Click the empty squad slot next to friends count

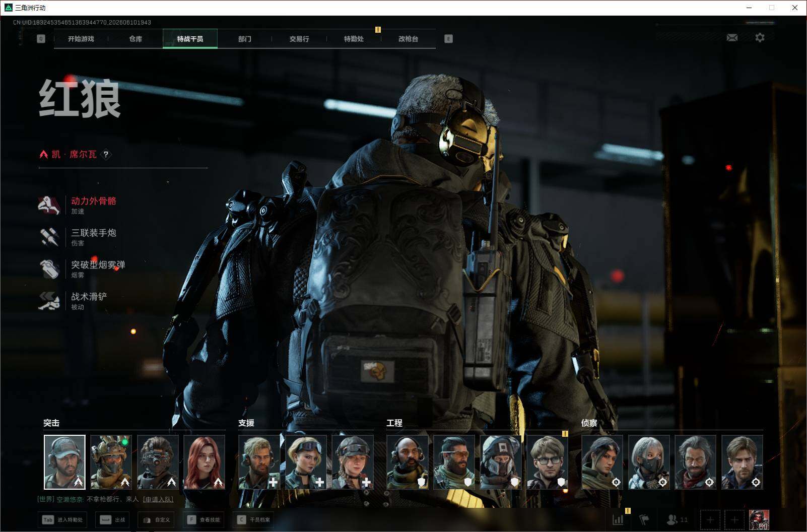click(710, 520)
